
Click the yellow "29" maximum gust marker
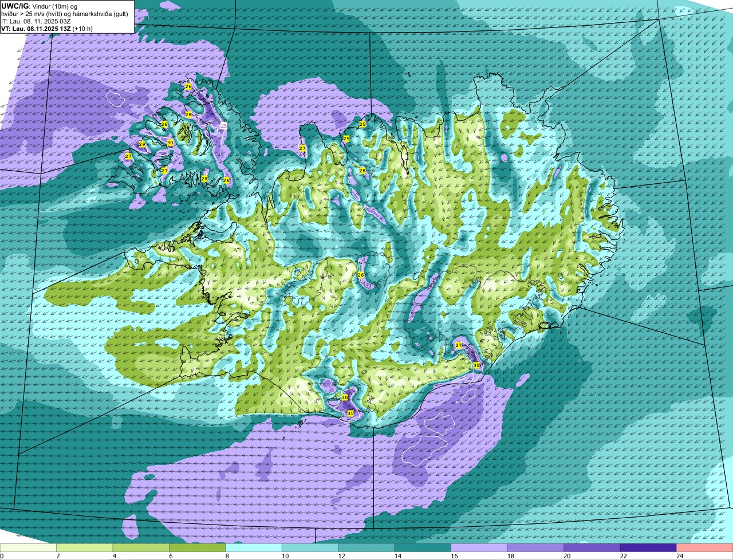(x=142, y=144)
